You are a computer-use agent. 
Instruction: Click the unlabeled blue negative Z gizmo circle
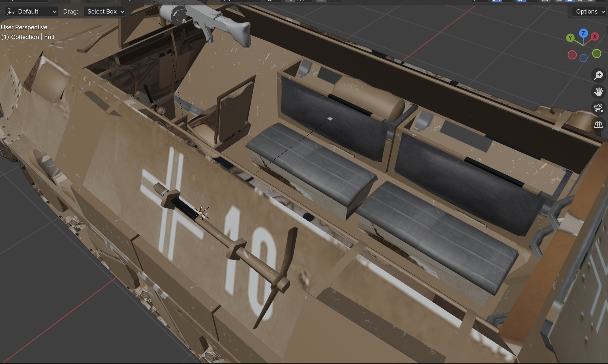(x=583, y=58)
